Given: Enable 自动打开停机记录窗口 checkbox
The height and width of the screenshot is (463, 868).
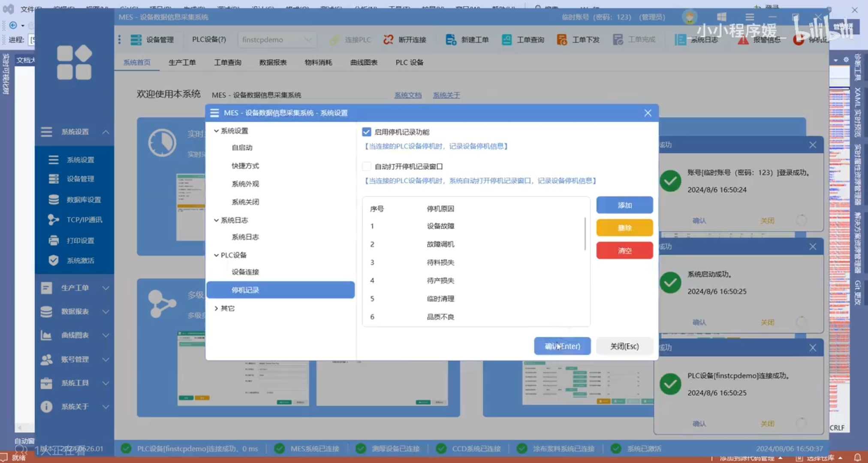Looking at the screenshot, I should [x=366, y=166].
